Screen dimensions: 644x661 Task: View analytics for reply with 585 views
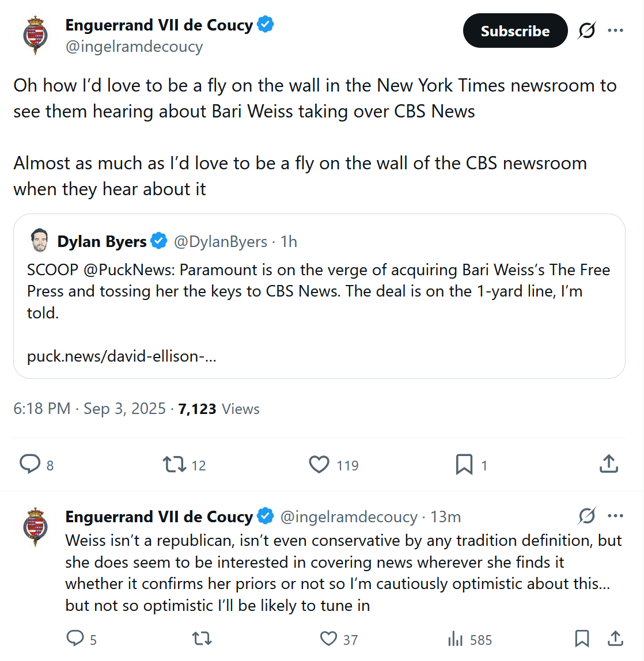pos(456,639)
